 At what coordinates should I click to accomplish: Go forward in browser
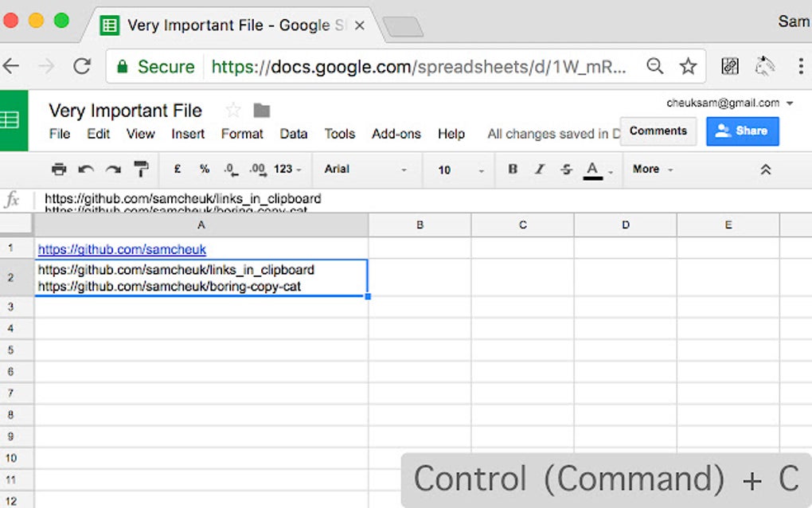pyautogui.click(x=47, y=66)
